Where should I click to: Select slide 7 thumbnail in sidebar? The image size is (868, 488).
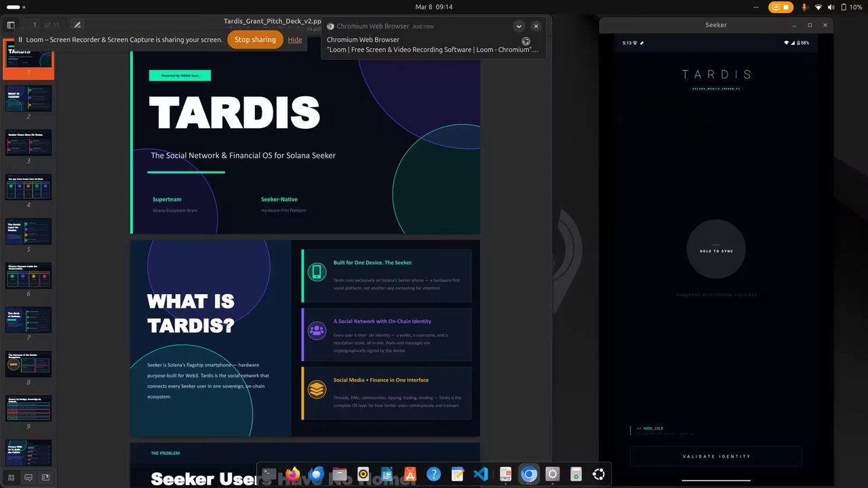(28, 320)
